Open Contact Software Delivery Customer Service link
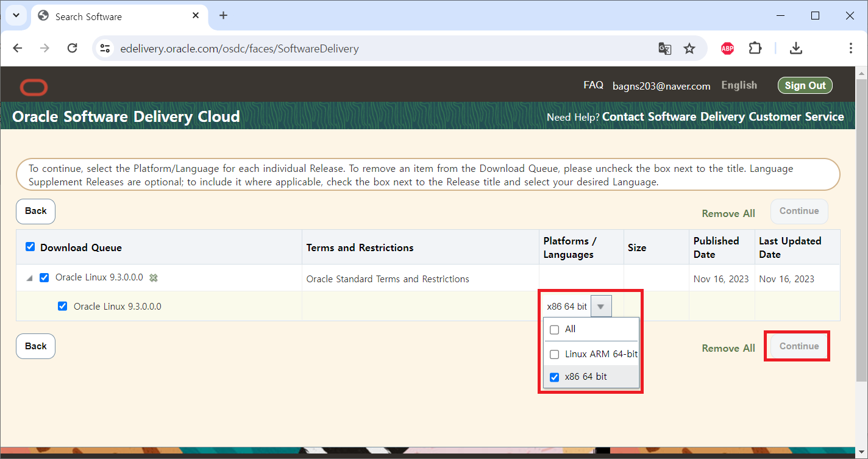This screenshot has height=459, width=868. pyautogui.click(x=723, y=116)
